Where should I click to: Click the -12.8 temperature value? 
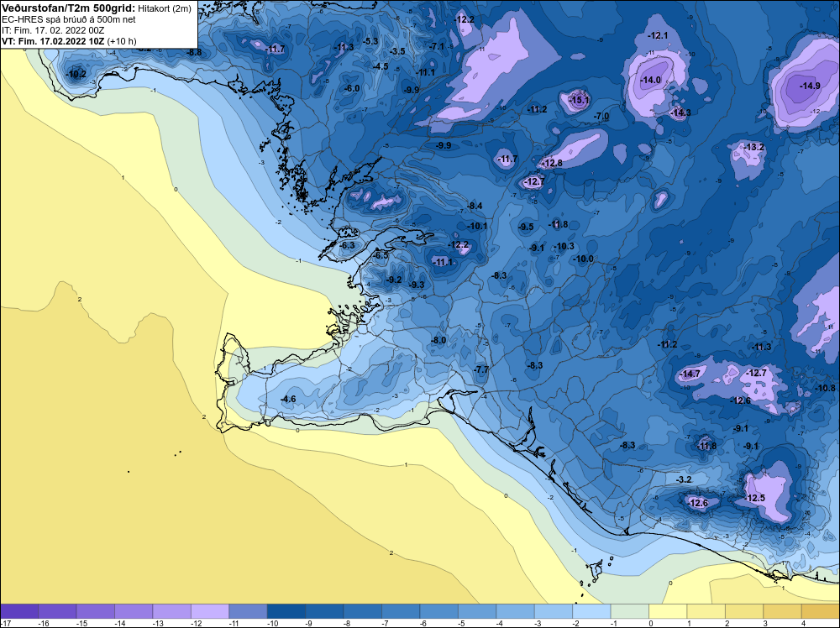pos(553,163)
